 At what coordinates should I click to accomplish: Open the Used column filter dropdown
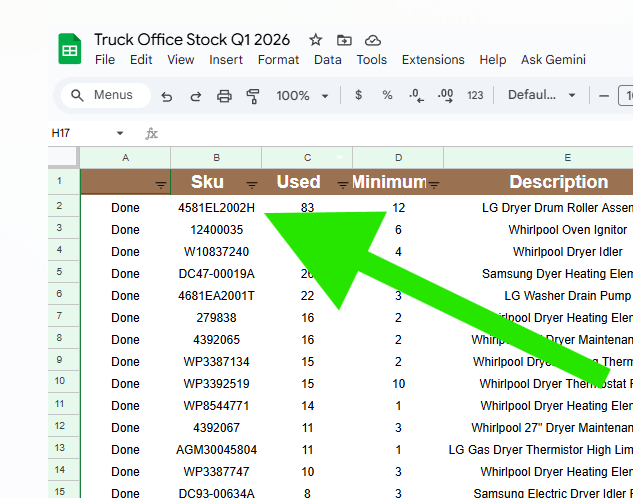pos(343,184)
